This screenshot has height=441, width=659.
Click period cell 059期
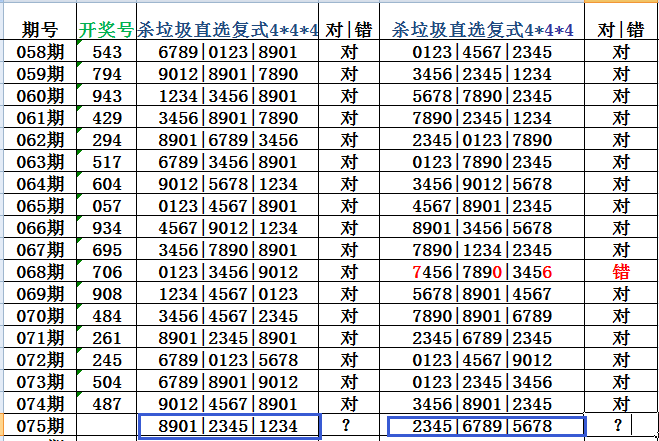click(x=40, y=73)
